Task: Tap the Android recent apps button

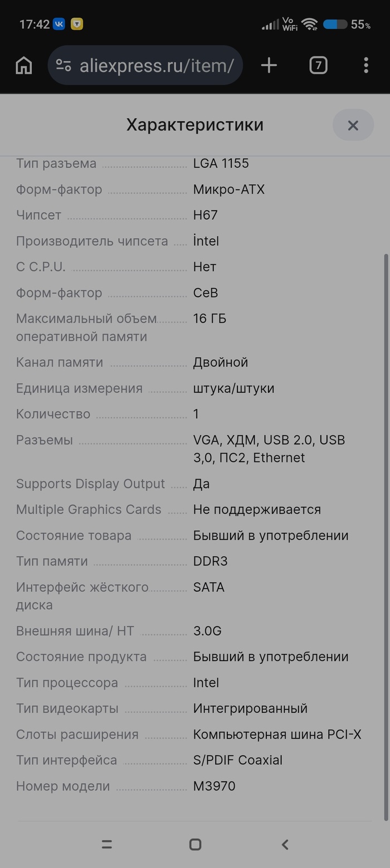Action: (107, 845)
